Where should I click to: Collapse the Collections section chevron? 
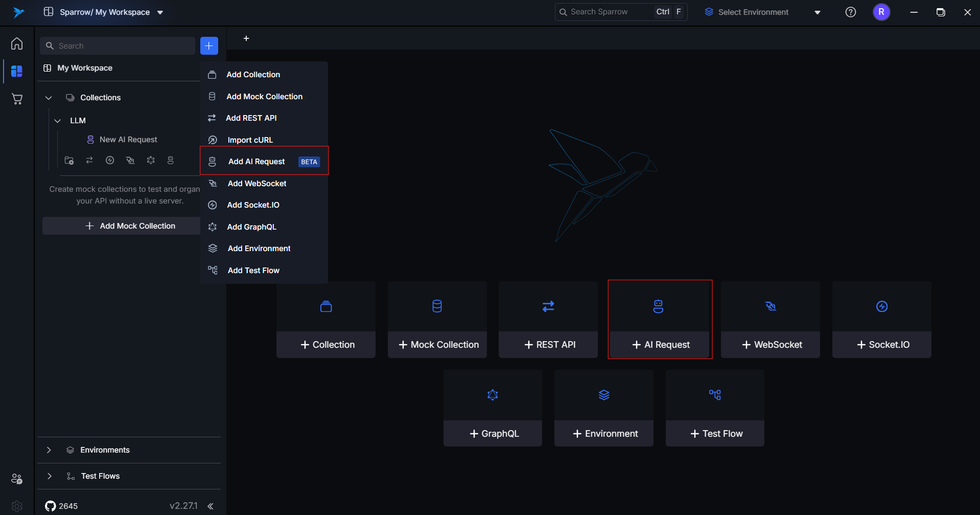[x=49, y=98]
